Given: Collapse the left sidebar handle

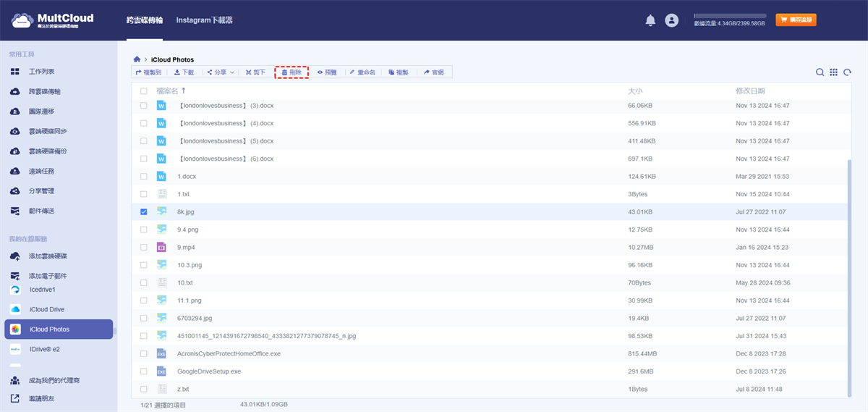Looking at the screenshot, I should 114,332.
